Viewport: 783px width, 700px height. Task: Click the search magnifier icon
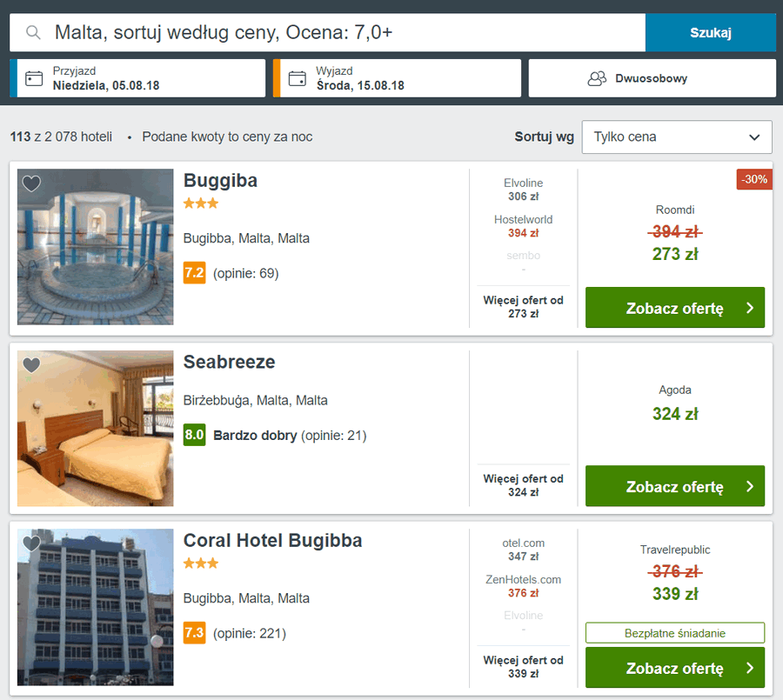coord(33,33)
